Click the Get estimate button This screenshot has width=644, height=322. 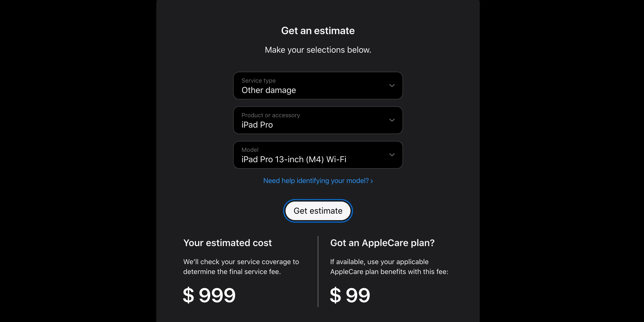click(x=318, y=211)
